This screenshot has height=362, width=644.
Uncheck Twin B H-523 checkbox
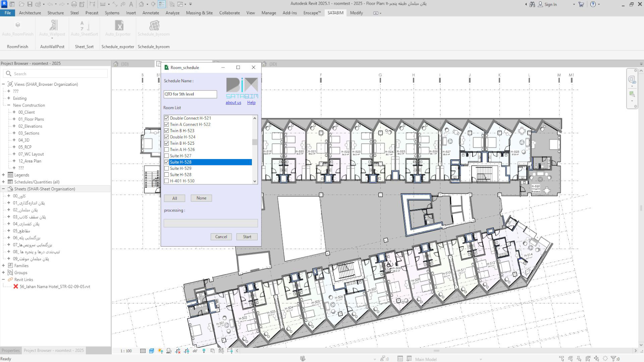click(x=166, y=131)
